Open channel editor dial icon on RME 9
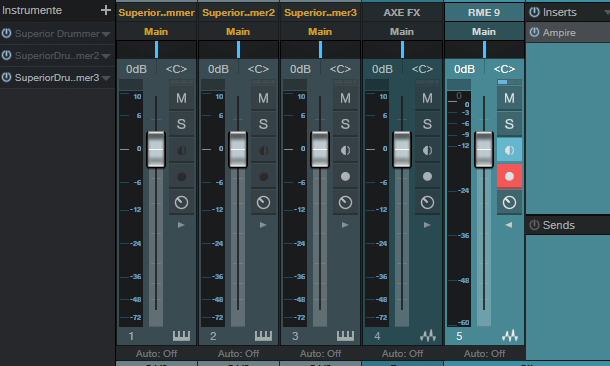 (x=509, y=202)
